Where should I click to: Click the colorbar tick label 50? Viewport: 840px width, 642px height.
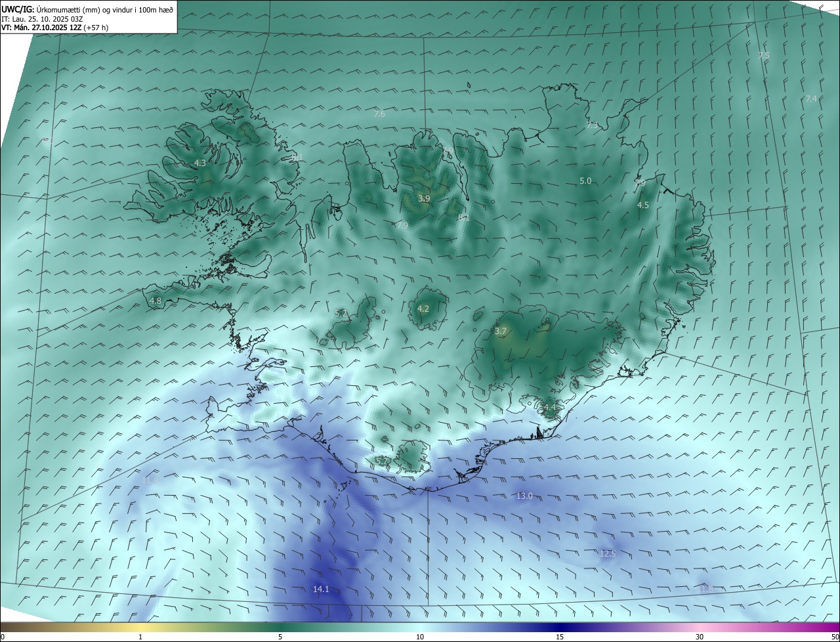click(835, 637)
